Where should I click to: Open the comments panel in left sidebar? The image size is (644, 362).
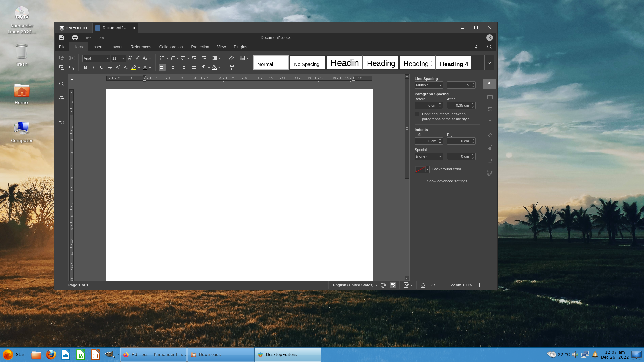point(62,97)
